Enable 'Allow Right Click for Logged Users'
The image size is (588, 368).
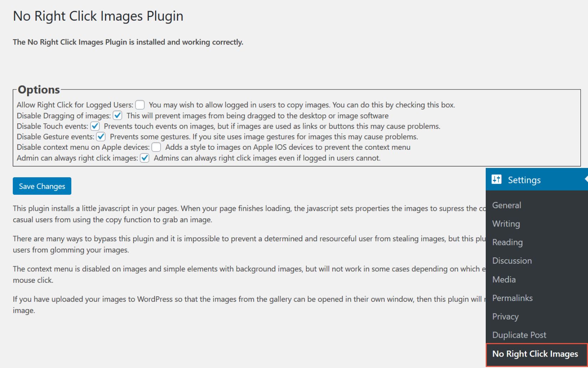click(139, 105)
